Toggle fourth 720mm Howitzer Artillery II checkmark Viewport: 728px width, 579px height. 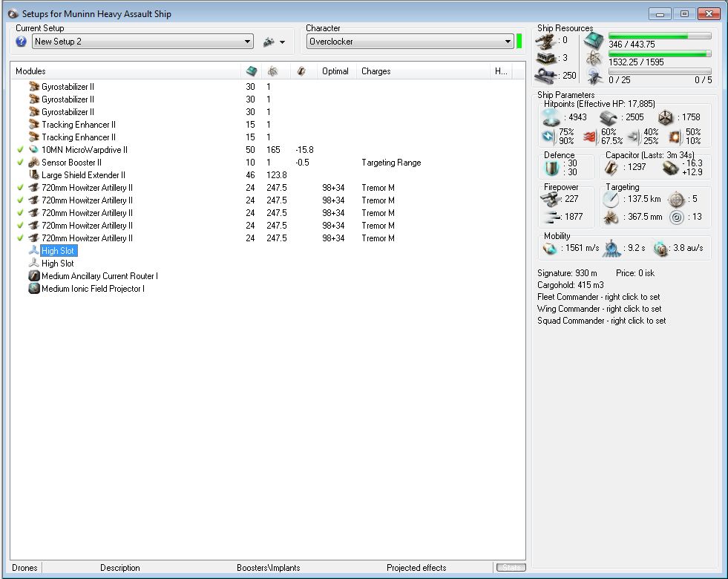[x=20, y=225]
